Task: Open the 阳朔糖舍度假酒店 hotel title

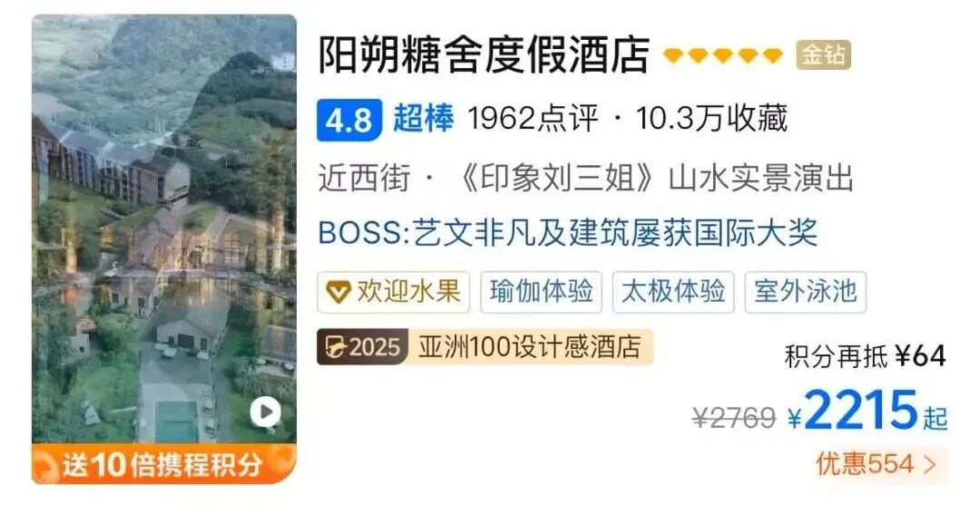Action: [x=485, y=55]
